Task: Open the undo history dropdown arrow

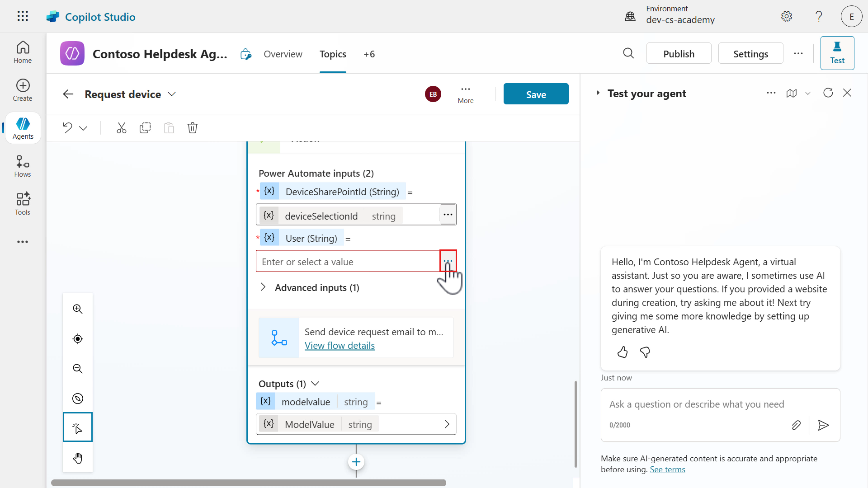Action: (x=83, y=128)
